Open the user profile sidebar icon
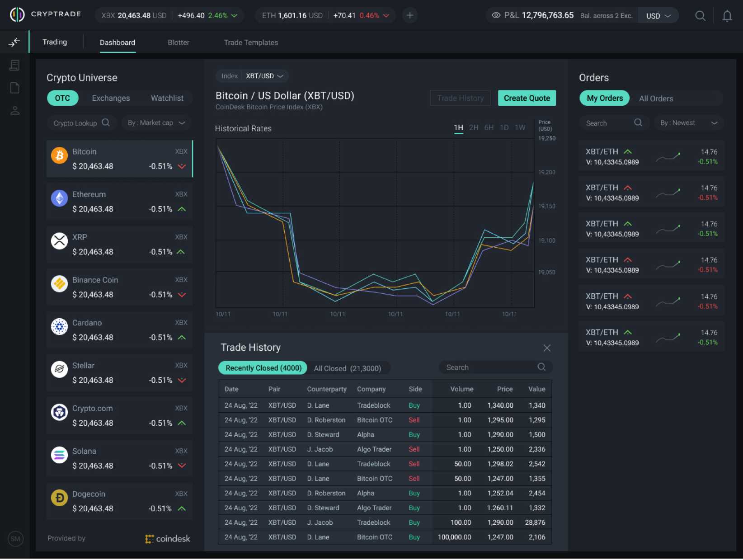The width and height of the screenshot is (743, 560). pyautogui.click(x=15, y=111)
